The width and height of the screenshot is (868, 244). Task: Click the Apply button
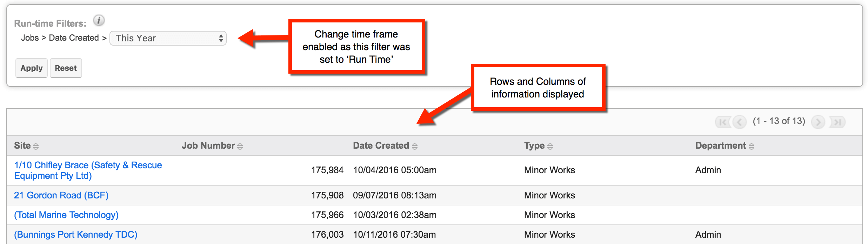pos(32,68)
